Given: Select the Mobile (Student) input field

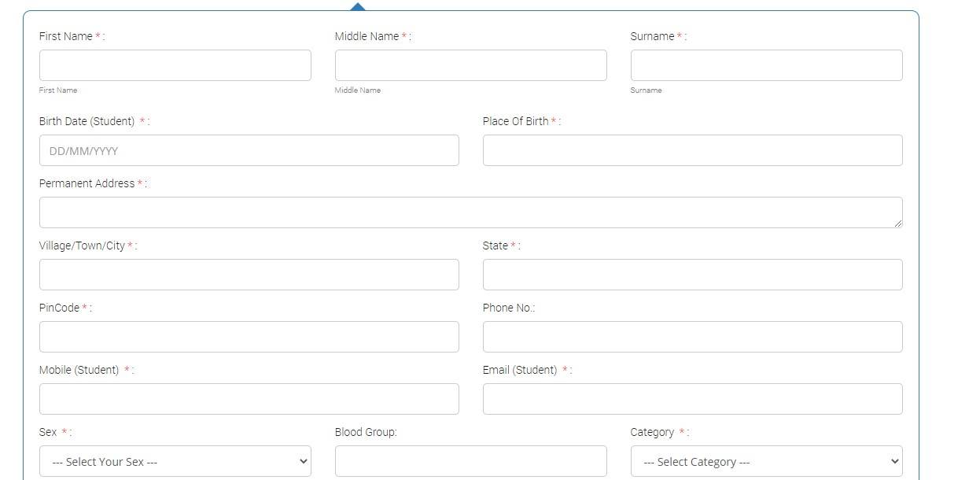Looking at the screenshot, I should coord(249,399).
